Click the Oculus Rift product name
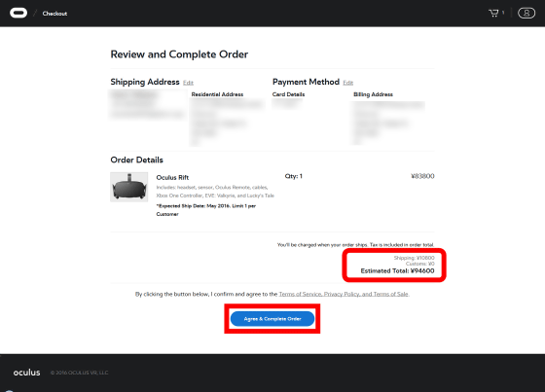This screenshot has width=545, height=392. 172,178
